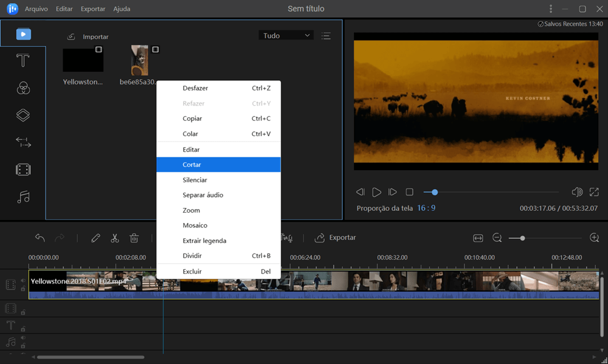The height and width of the screenshot is (364, 608).
Task: Switch media library to list view
Action: click(326, 36)
